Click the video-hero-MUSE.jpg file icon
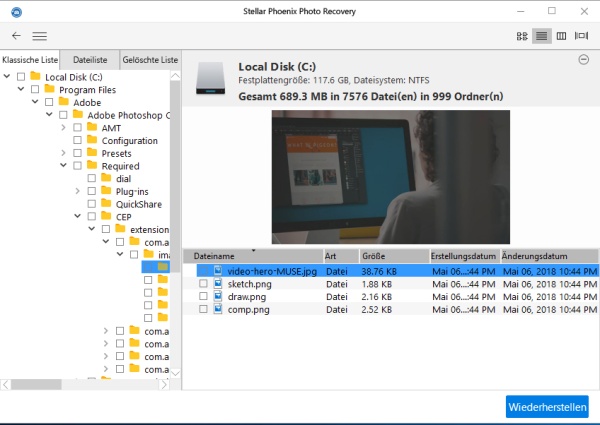Screen dimensions: 600x425 pos(218,271)
